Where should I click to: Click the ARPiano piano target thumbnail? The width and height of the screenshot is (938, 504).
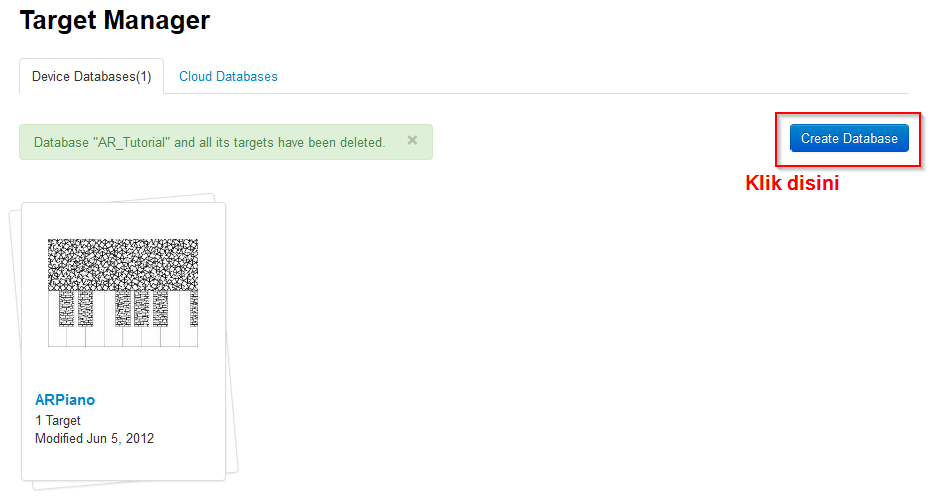[123, 292]
